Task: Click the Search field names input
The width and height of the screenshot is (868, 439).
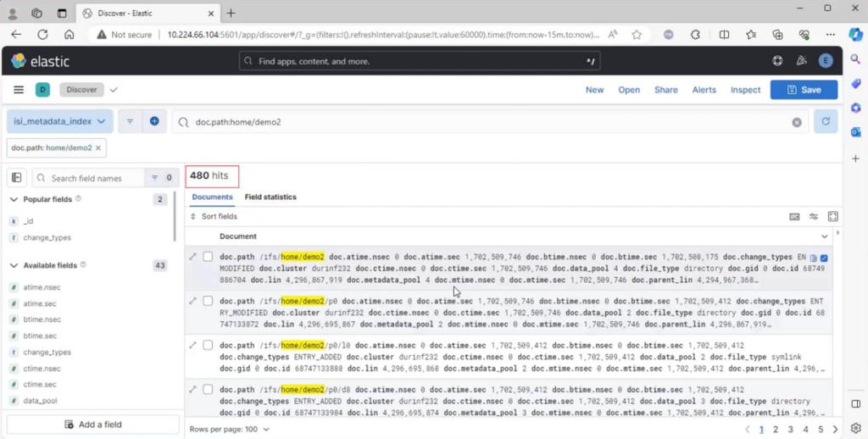Action: tap(93, 178)
